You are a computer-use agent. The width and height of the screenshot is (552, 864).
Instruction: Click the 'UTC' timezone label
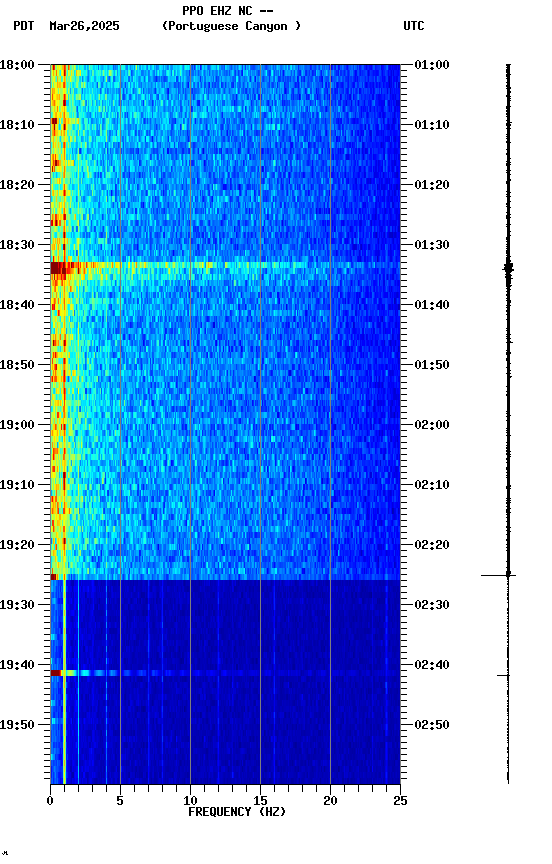tap(414, 26)
